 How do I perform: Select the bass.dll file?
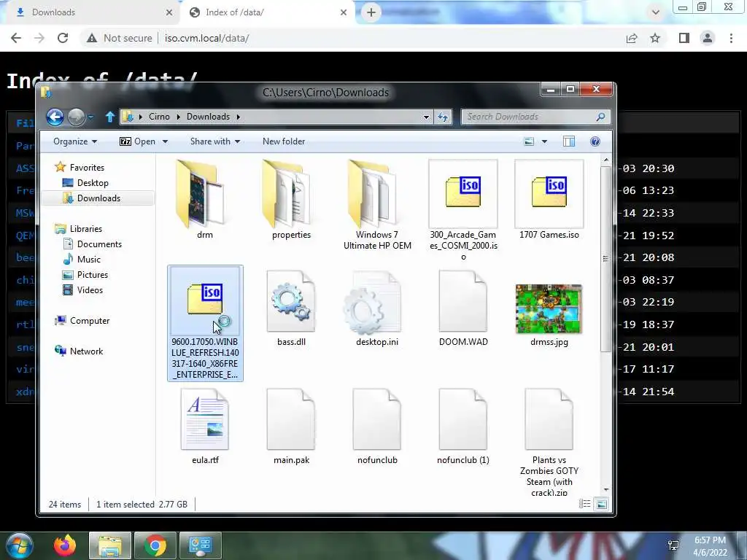point(291,308)
